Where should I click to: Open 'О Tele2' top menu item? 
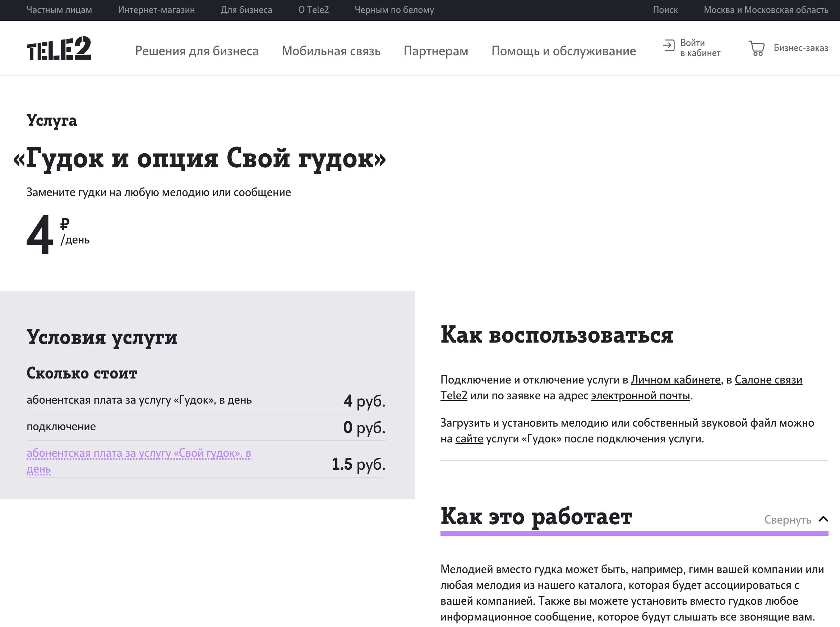coord(314,10)
